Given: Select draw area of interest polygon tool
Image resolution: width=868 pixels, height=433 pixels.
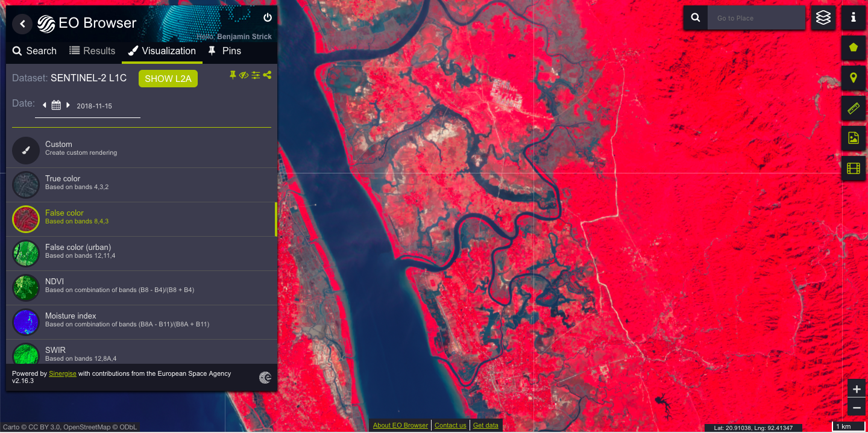Looking at the screenshot, I should point(854,48).
